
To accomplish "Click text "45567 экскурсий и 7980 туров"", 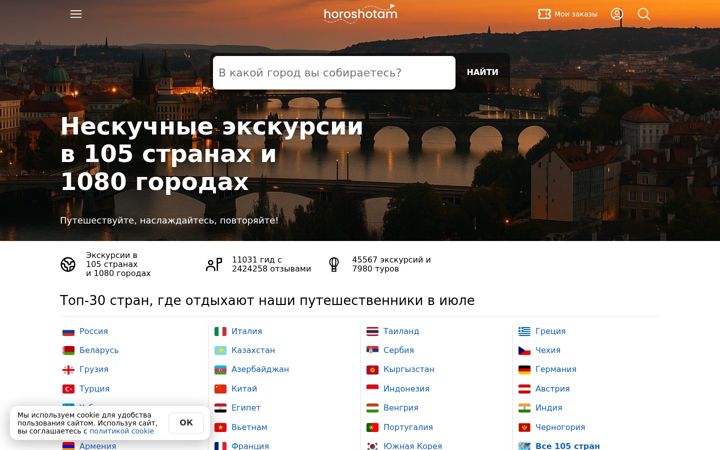I will (x=391, y=264).
